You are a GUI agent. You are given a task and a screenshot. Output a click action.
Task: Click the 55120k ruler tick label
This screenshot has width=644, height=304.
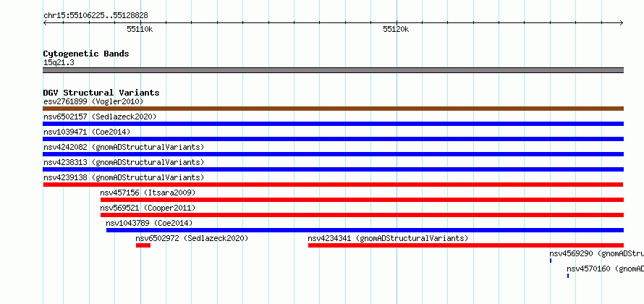tap(396, 29)
